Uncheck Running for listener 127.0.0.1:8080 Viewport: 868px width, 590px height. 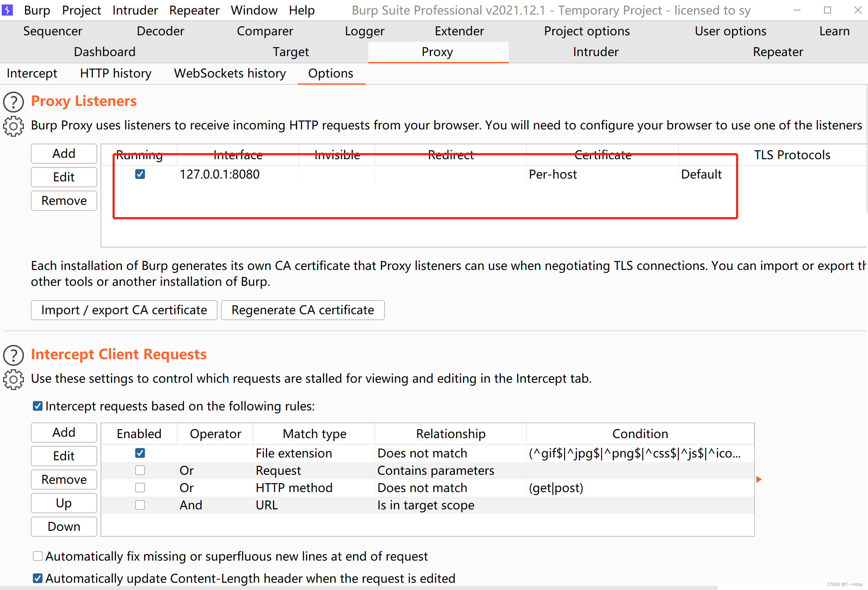140,174
